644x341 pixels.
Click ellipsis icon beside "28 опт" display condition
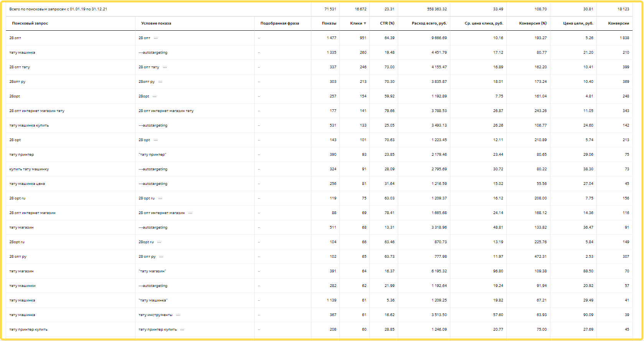coord(156,38)
